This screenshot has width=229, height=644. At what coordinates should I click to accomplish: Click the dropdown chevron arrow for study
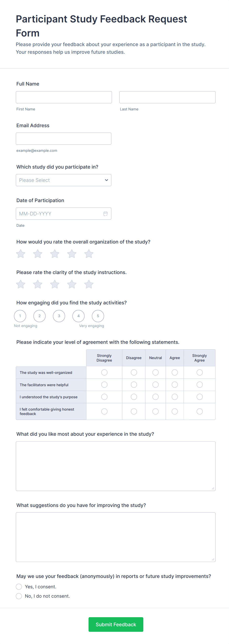tap(106, 180)
